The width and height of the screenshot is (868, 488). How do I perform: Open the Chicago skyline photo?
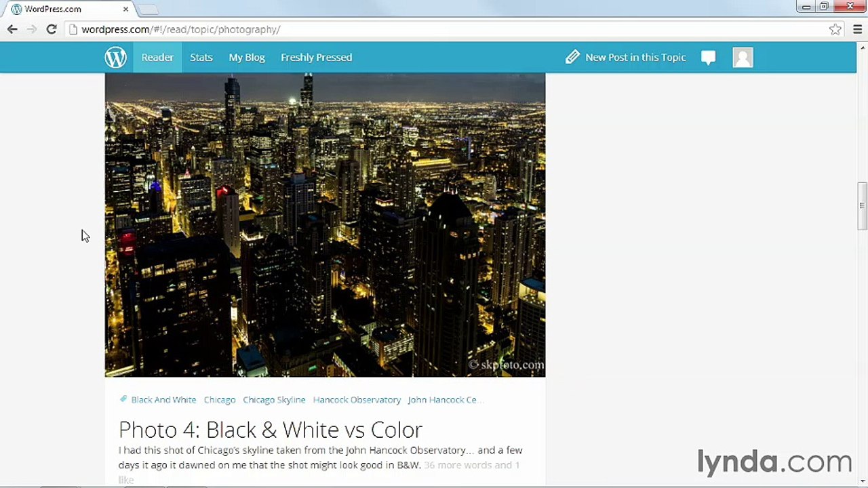tap(325, 224)
